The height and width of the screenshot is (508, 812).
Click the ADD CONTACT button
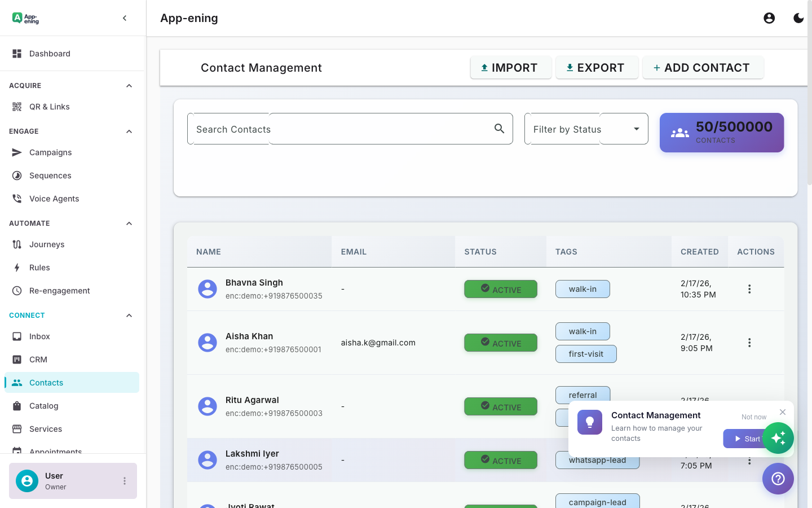click(x=703, y=67)
